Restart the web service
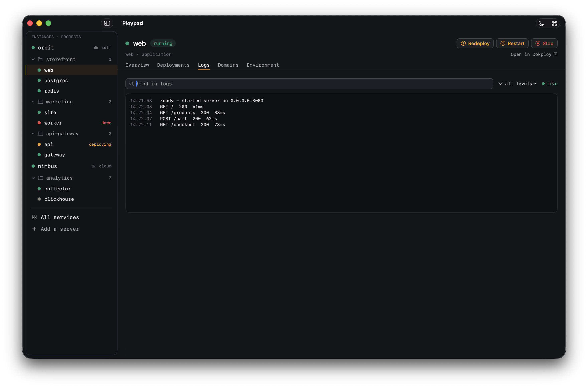588x388 pixels. [x=512, y=43]
